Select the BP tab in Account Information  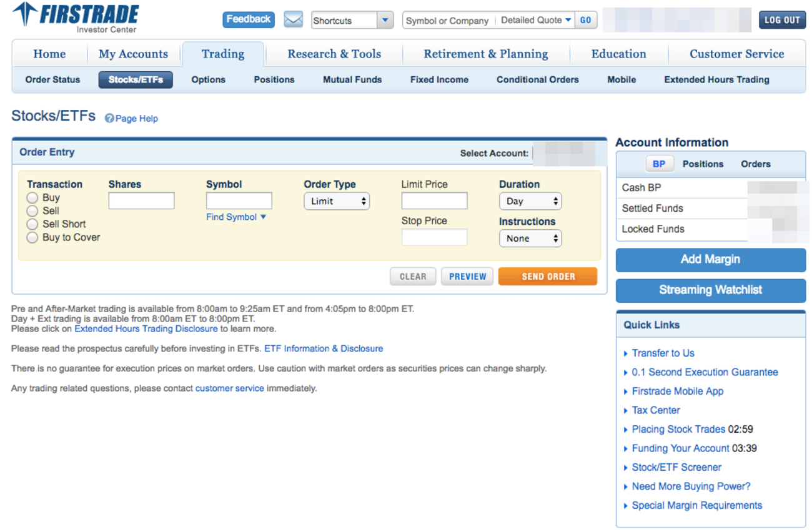pos(659,164)
